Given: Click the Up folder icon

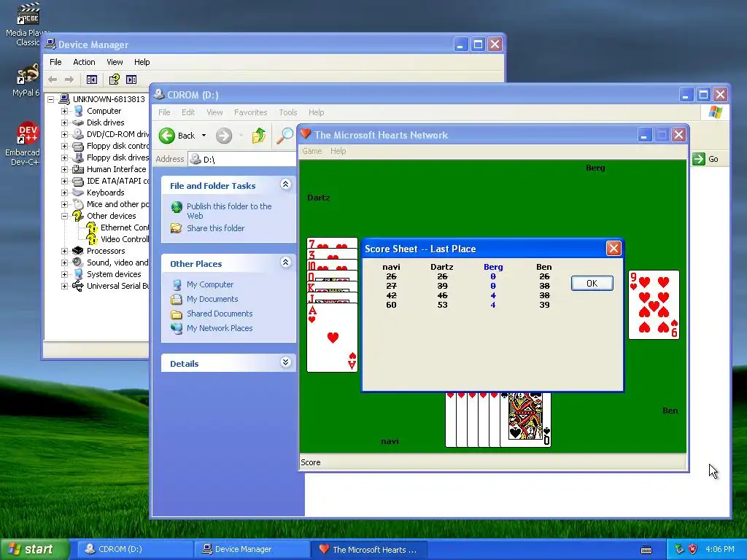Looking at the screenshot, I should tap(258, 136).
